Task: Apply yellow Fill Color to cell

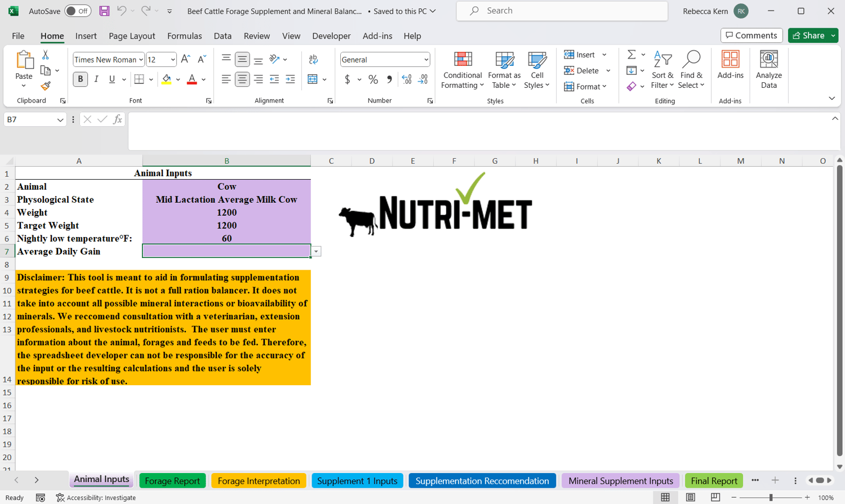Action: click(166, 79)
